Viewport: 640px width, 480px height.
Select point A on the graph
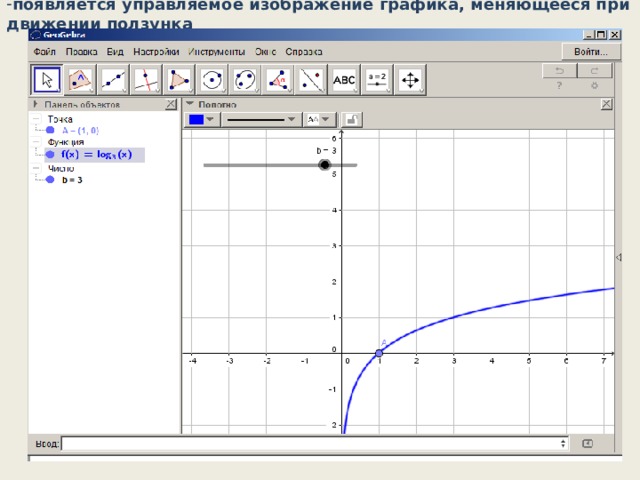pyautogui.click(x=379, y=353)
